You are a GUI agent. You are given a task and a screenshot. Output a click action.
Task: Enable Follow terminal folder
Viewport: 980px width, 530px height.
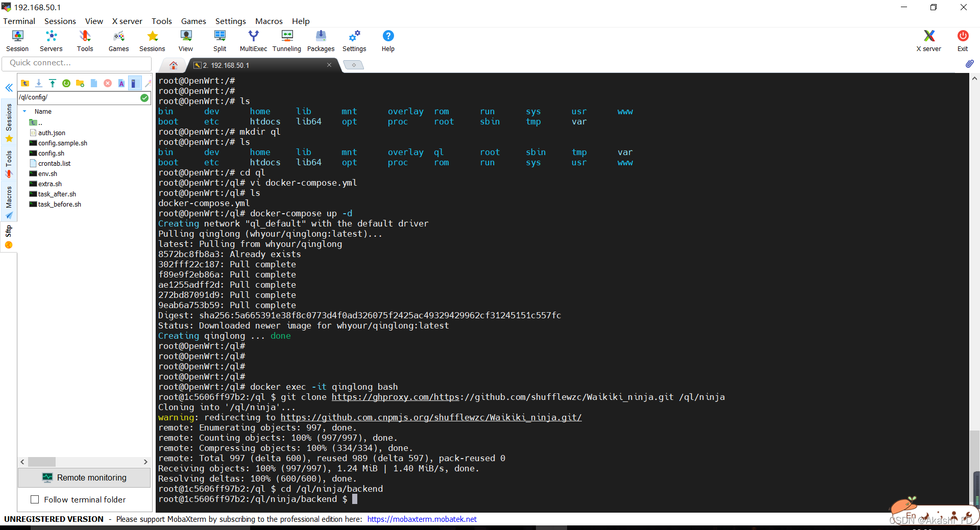pyautogui.click(x=35, y=499)
